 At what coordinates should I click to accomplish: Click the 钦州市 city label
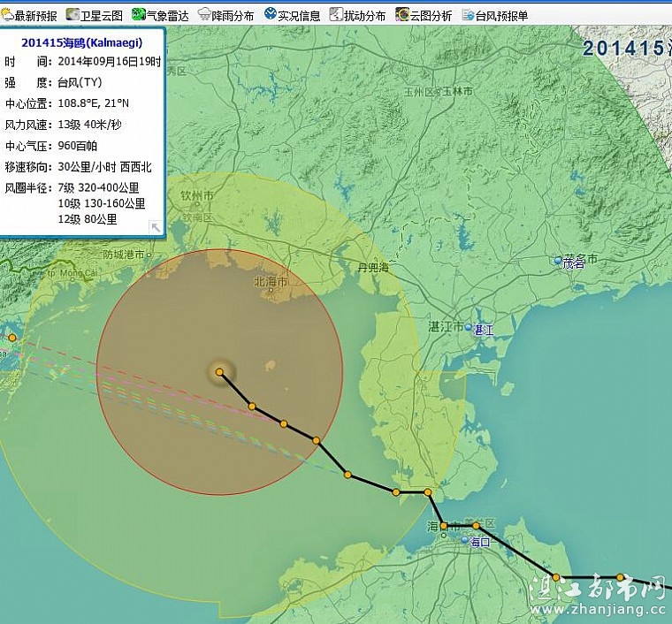point(196,196)
